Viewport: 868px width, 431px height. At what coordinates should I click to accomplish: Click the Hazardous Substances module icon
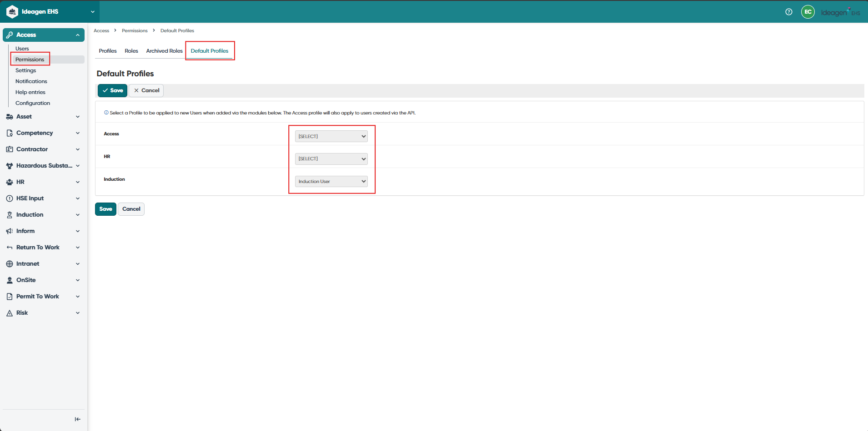[x=10, y=166]
